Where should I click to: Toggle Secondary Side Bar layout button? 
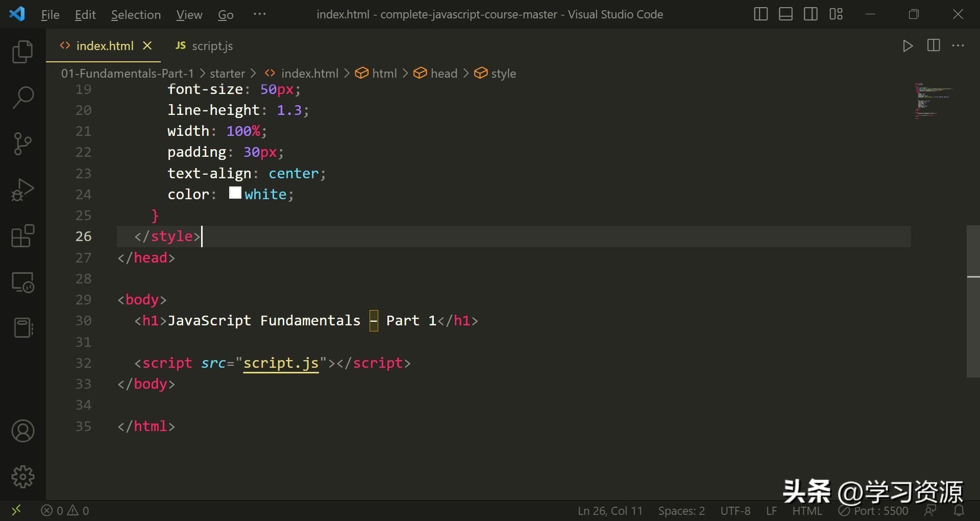811,14
